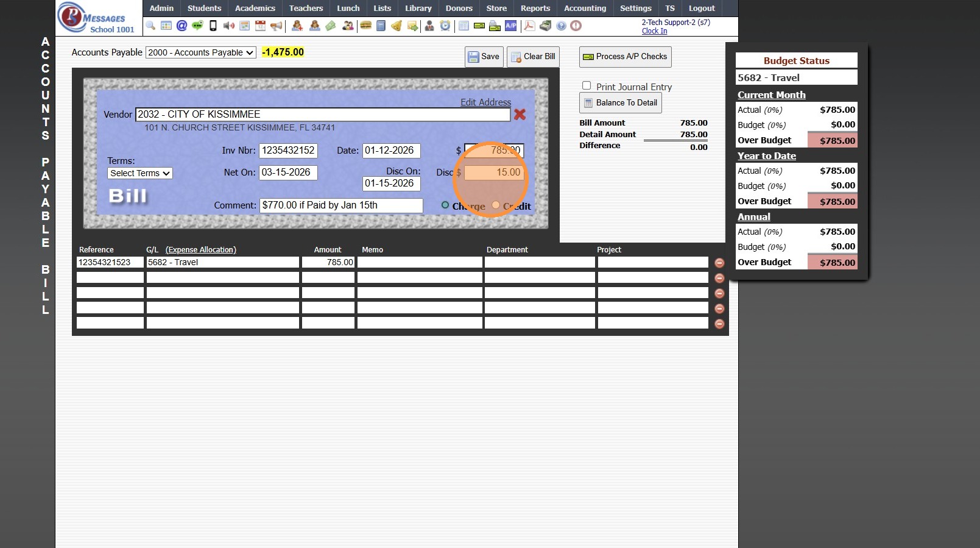Viewport: 980px width, 548px height.
Task: Remove vendor with the red X icon
Action: [520, 114]
